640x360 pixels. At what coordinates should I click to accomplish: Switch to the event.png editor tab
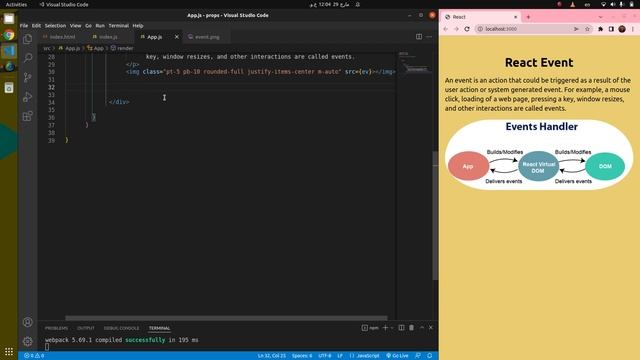point(207,37)
